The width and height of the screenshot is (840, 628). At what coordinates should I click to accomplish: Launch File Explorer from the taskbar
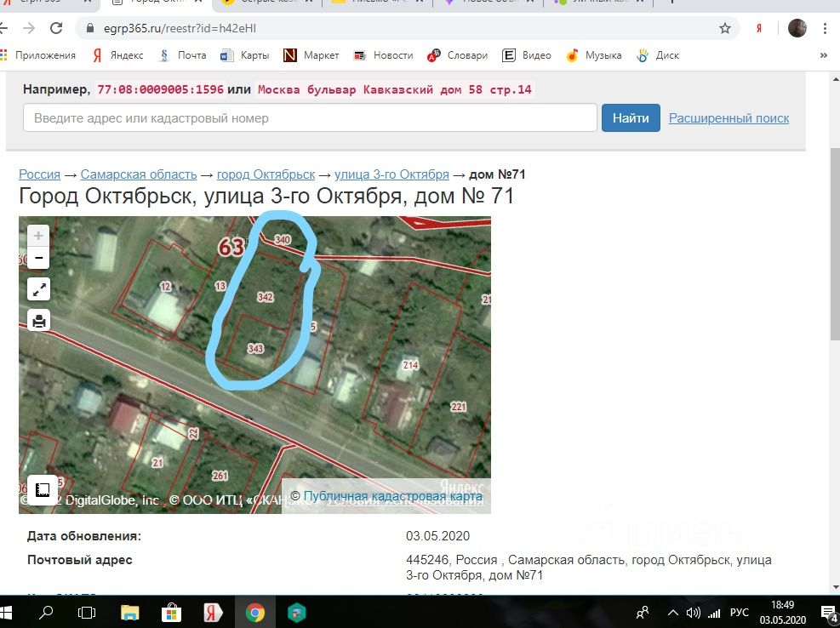click(x=130, y=612)
